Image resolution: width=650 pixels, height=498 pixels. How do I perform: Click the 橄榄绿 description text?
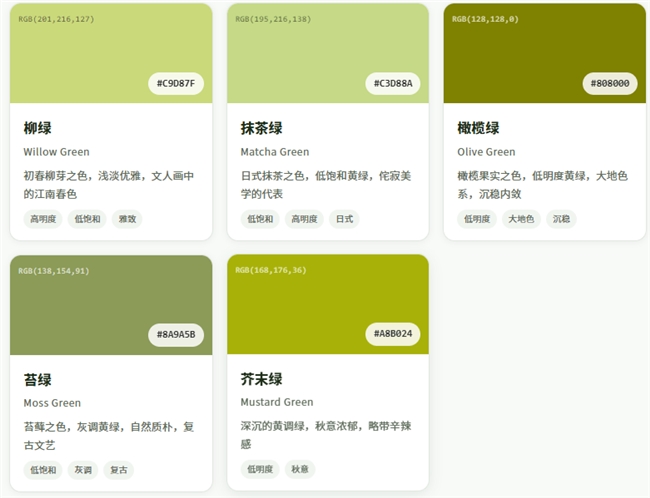click(543, 185)
